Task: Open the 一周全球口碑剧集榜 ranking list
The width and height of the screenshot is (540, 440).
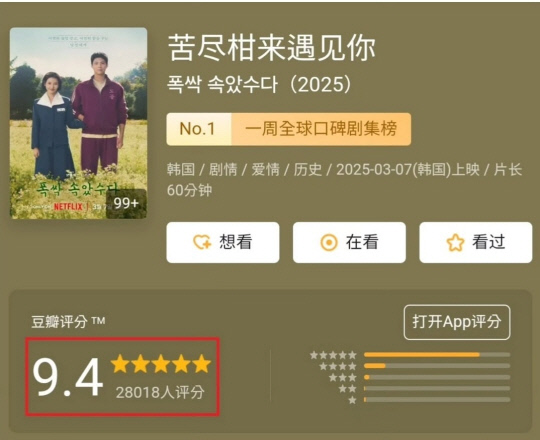Action: 321,129
